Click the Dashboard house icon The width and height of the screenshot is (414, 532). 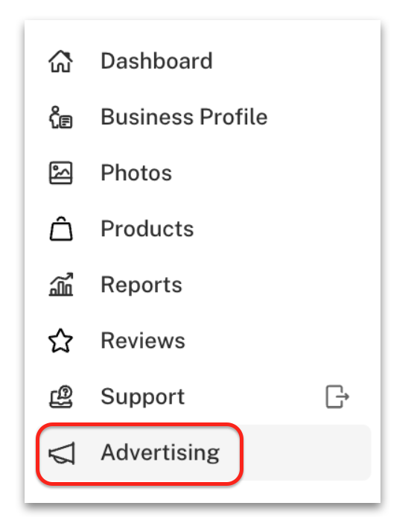click(61, 61)
